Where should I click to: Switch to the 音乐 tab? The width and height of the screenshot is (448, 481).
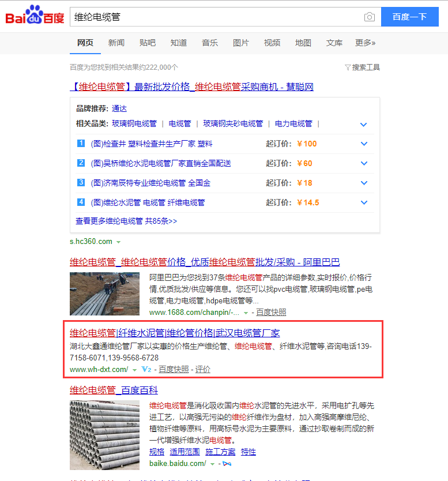click(x=210, y=43)
